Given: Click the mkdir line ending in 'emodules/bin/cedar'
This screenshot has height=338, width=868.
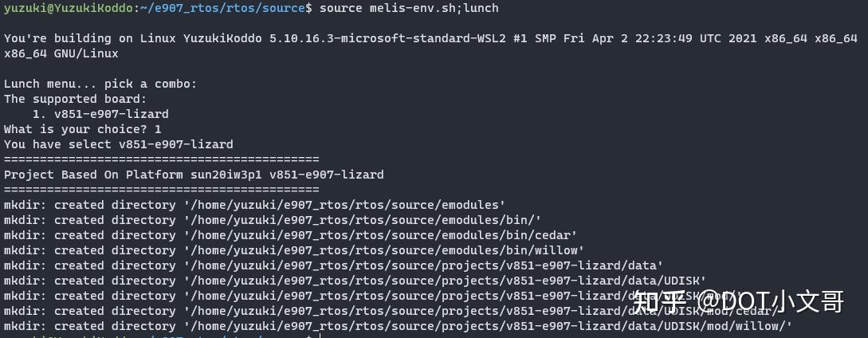Looking at the screenshot, I should click(x=290, y=235).
